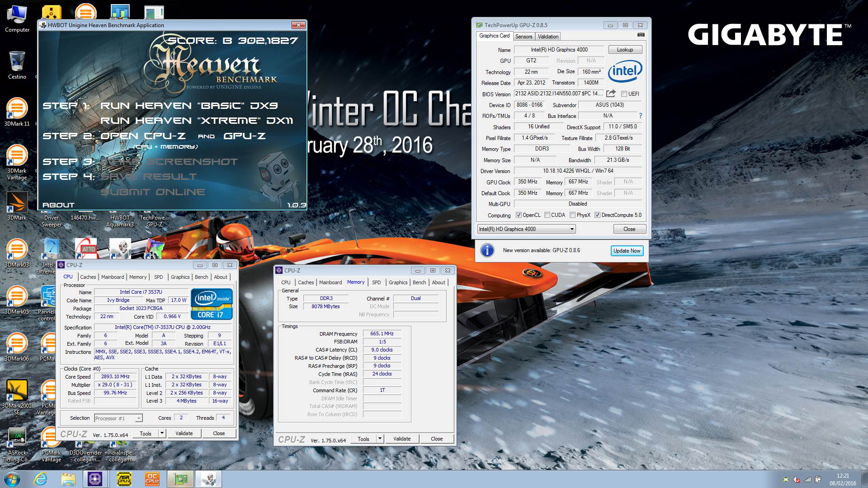Click ABOUT in the Heaven Benchmark app
The width and height of the screenshot is (868, 488).
point(58,205)
